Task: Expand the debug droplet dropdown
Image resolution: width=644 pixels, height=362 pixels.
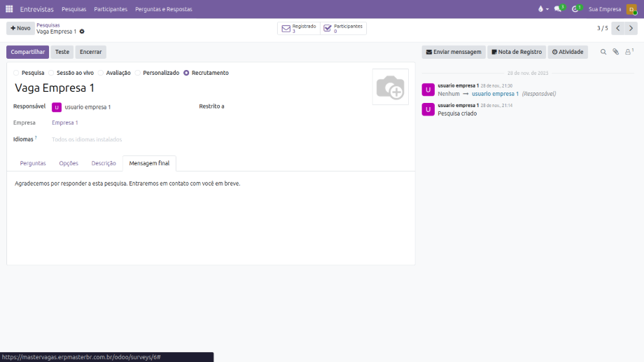Action: tap(541, 9)
